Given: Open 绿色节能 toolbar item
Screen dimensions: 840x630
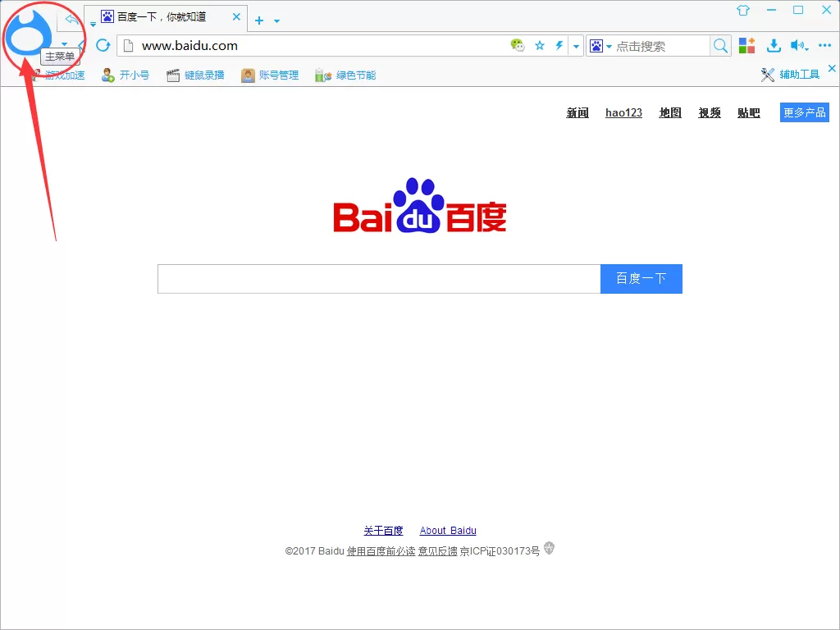Looking at the screenshot, I should (x=345, y=75).
